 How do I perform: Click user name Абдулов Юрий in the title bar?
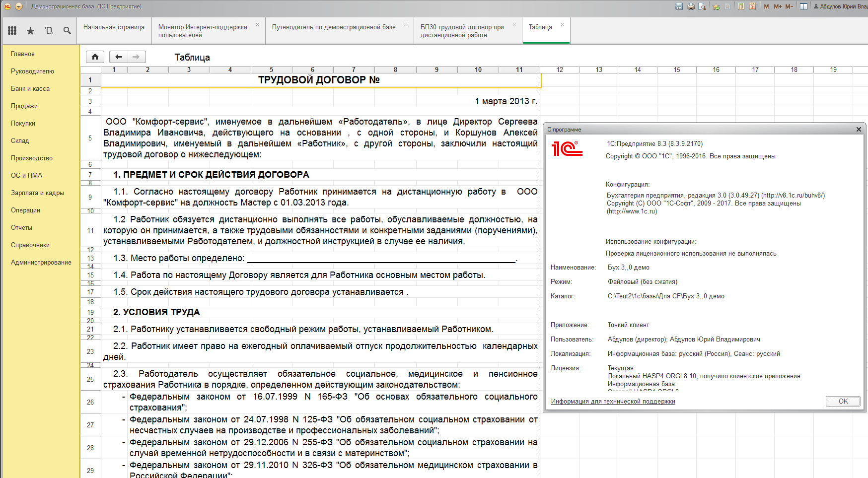(x=840, y=6)
